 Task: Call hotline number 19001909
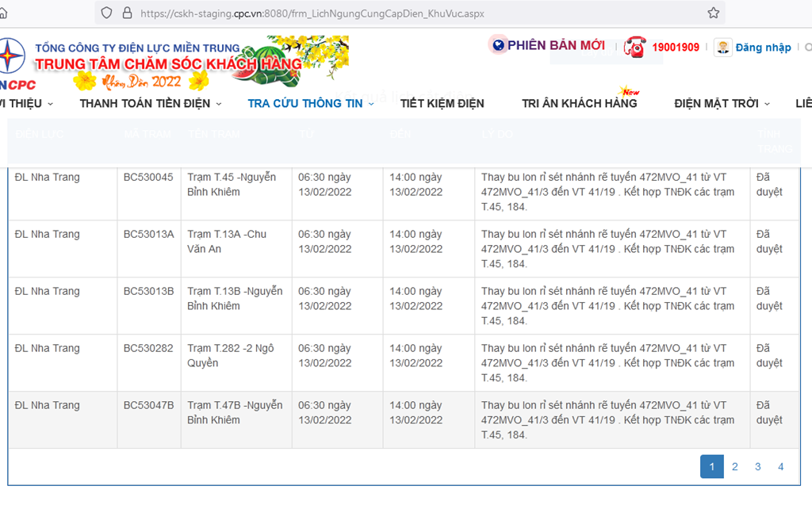676,48
